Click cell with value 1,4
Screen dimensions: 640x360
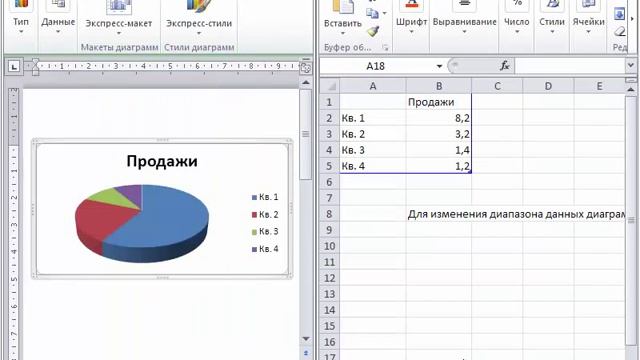(439, 150)
